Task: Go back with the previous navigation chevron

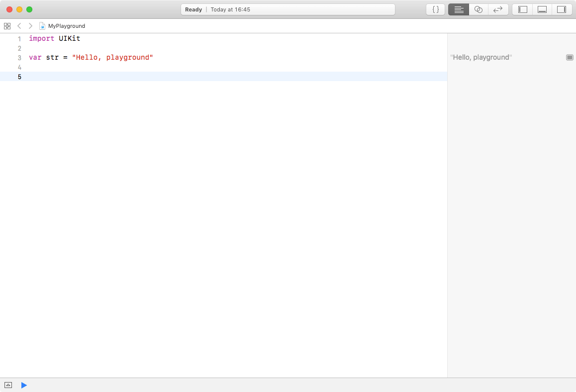Action: 19,25
